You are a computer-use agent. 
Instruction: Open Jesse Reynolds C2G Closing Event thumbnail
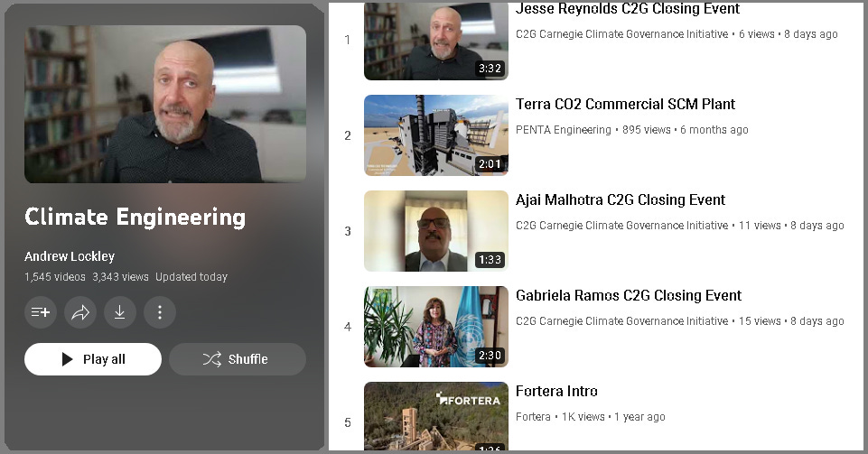coord(436,42)
